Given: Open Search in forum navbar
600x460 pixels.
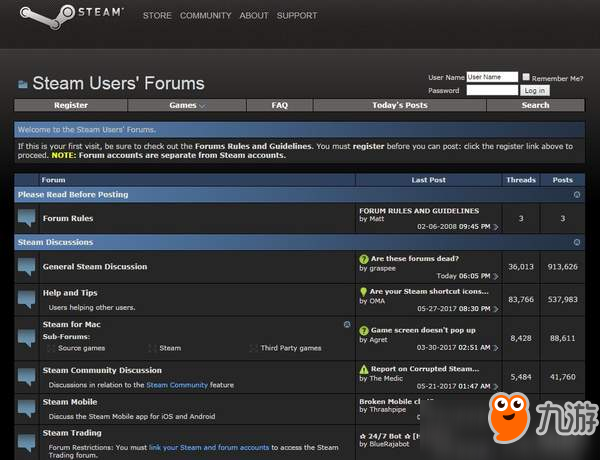Looking at the screenshot, I should [x=535, y=105].
